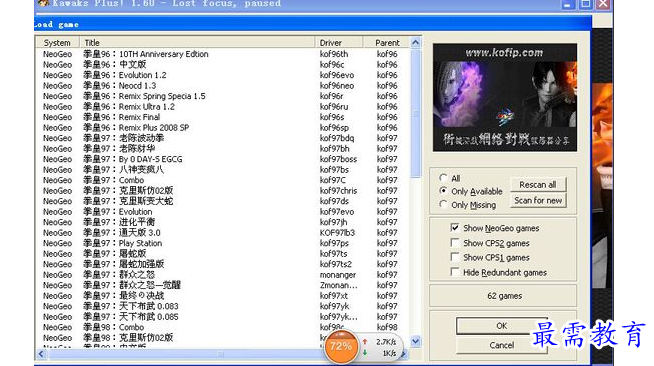Select 拳皇97：最终の决战 row
The image size is (654, 366).
pyautogui.click(x=222, y=296)
